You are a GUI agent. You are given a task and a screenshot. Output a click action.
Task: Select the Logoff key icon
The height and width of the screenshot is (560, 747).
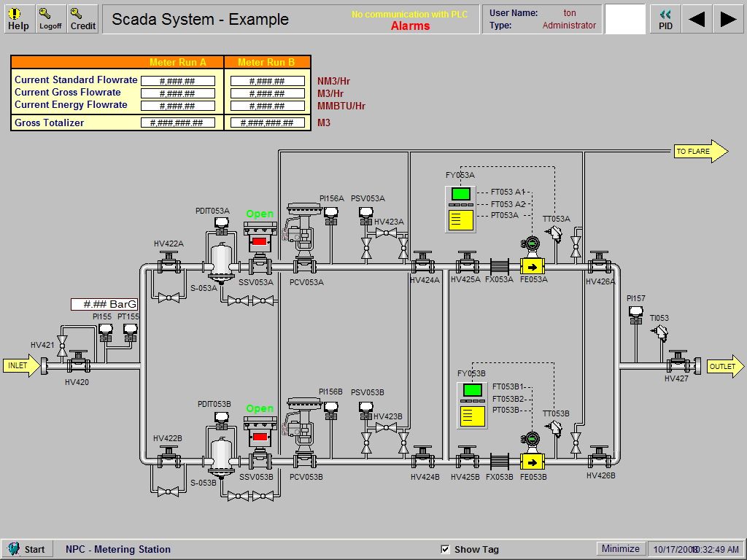click(50, 17)
